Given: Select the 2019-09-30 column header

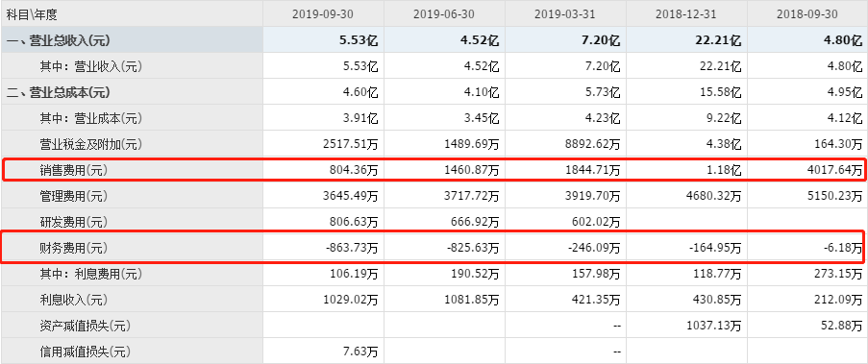Looking at the screenshot, I should [323, 13].
